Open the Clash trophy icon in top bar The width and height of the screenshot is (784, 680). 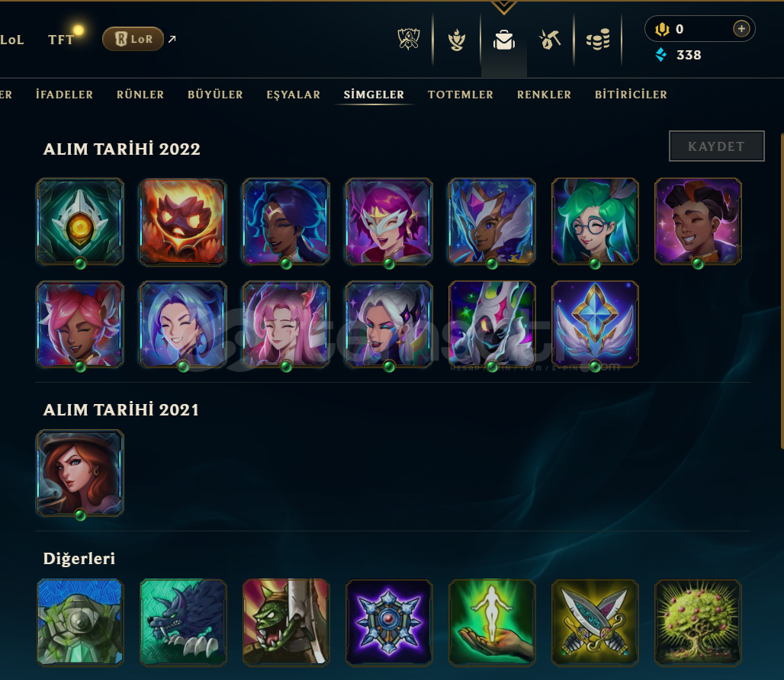click(x=409, y=40)
